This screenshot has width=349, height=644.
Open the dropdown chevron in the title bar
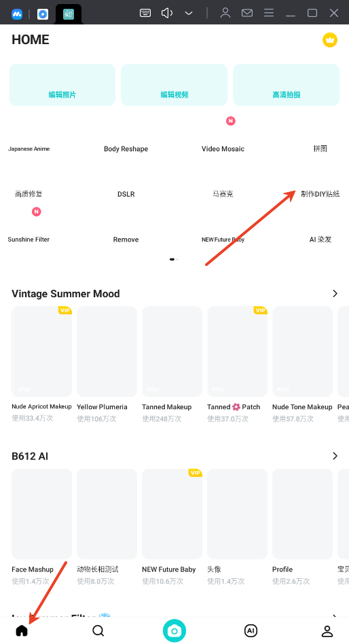coord(189,14)
